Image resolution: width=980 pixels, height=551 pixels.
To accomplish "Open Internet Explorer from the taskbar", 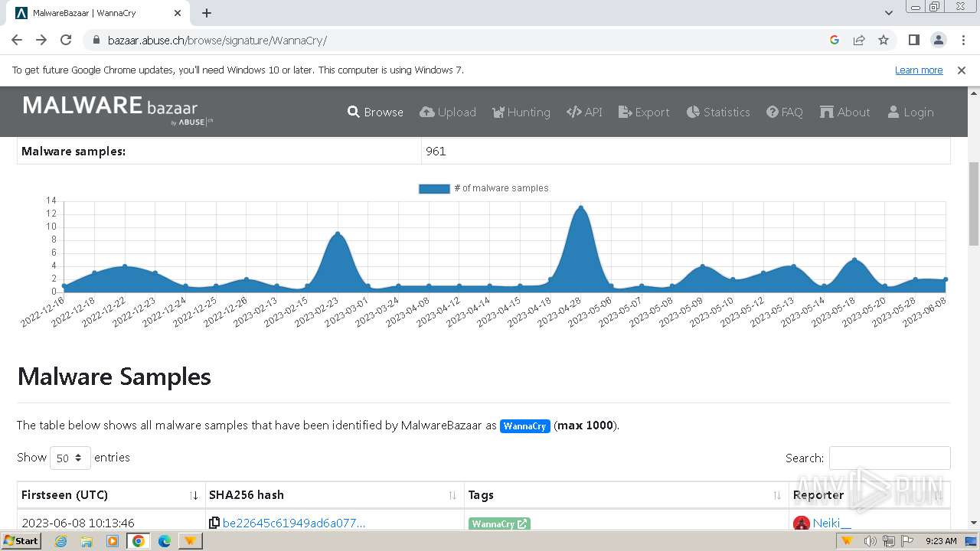I will 60,541.
